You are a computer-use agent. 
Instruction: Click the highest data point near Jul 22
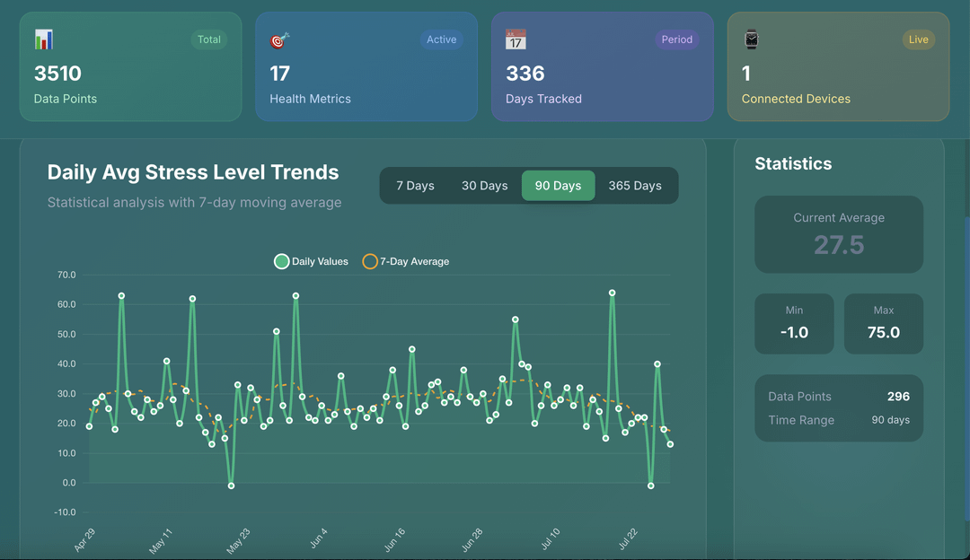click(x=612, y=293)
